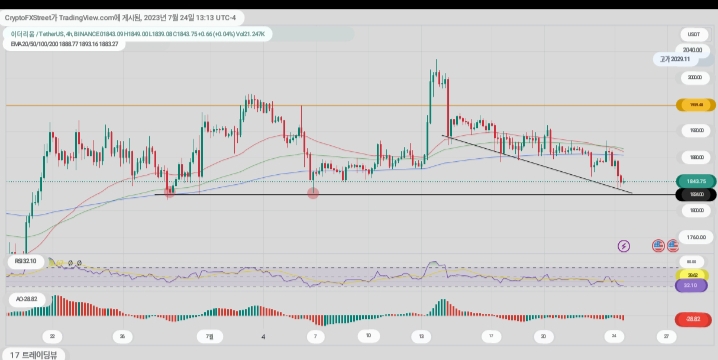Click the red circle marker above date 7
Screen dimensions: 718x360
click(313, 193)
